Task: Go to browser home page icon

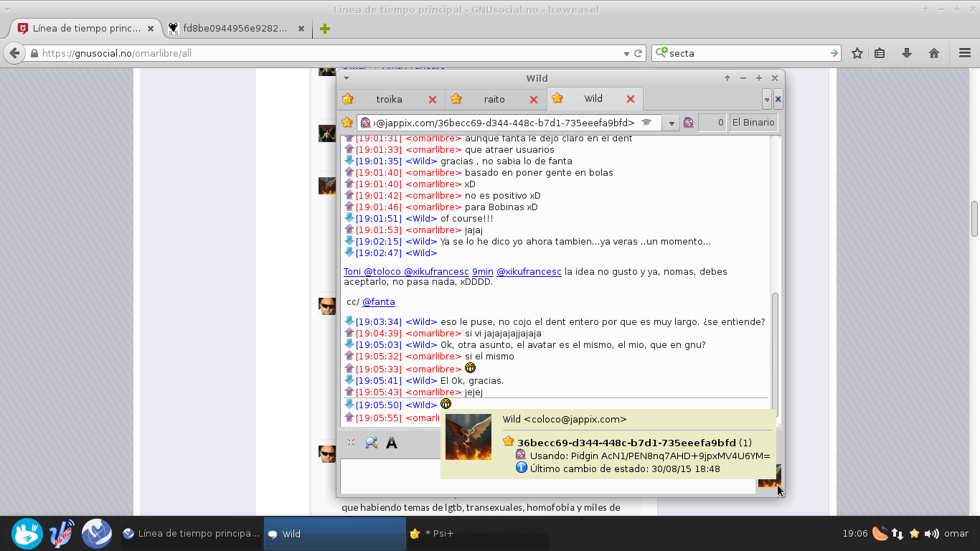Action: 934,53
